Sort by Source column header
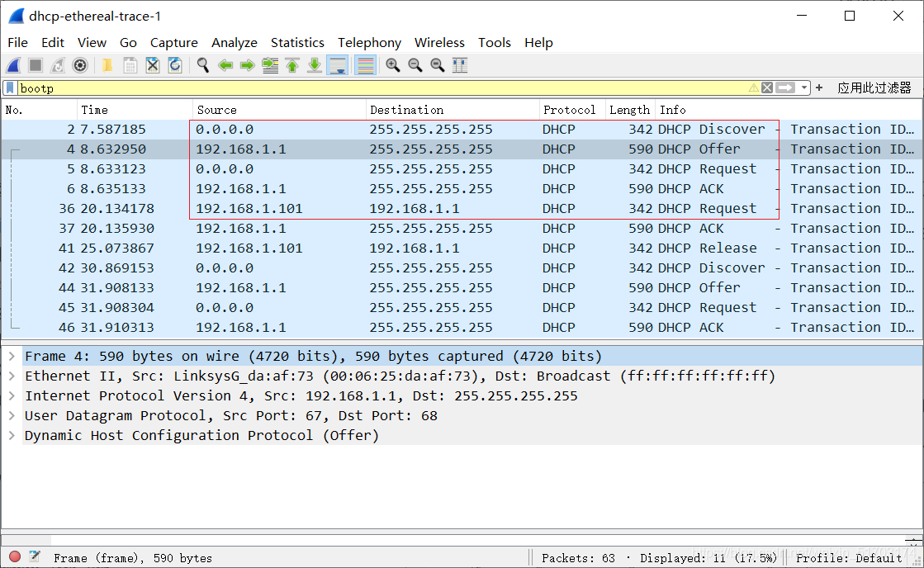This screenshot has width=924, height=568. pyautogui.click(x=279, y=110)
